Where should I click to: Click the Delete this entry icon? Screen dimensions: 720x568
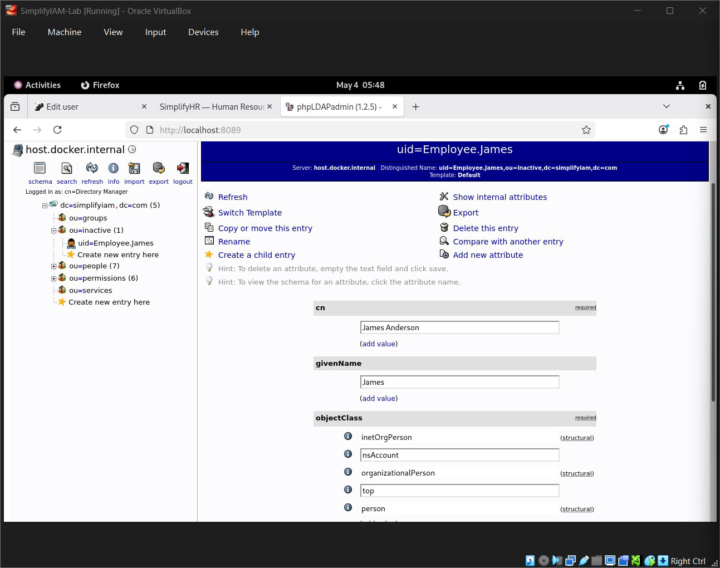click(444, 227)
